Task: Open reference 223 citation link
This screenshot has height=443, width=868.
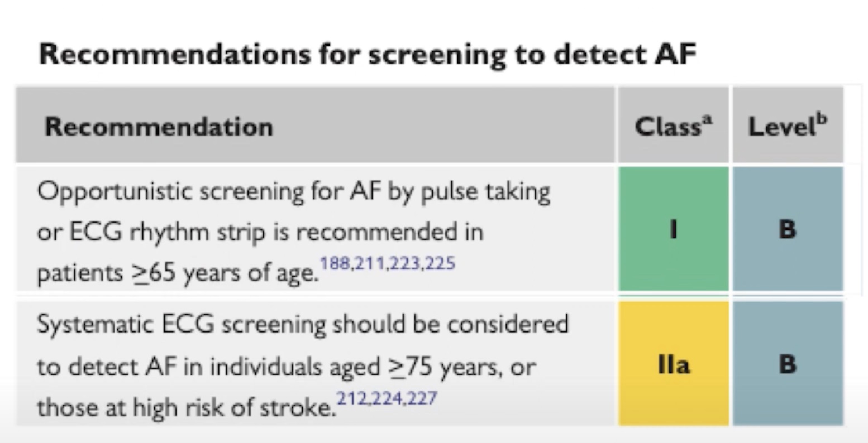Action: (405, 263)
